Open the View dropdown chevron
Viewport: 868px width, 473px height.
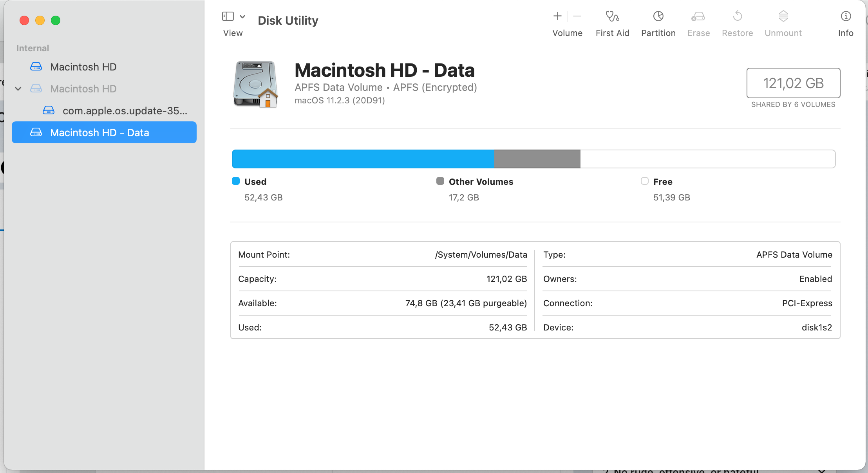242,16
